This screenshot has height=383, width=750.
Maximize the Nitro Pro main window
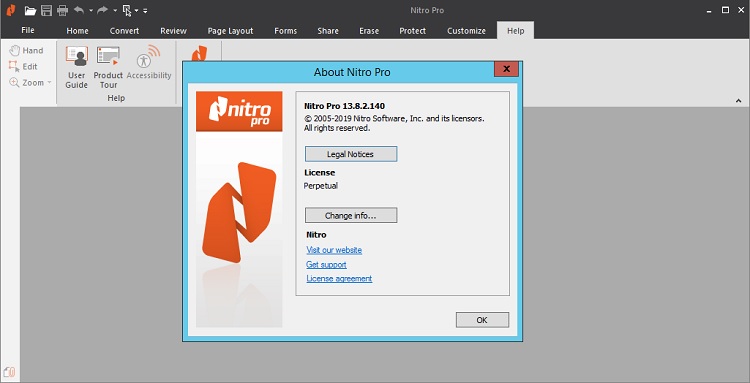tap(725, 10)
